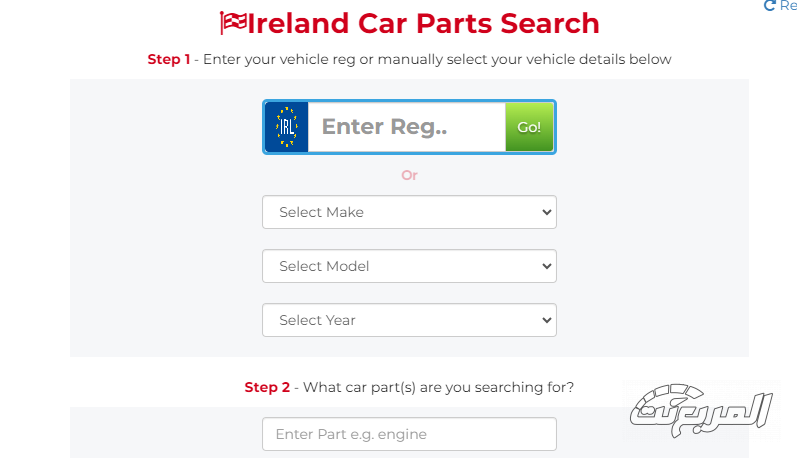Click the IRL EU badge on the plate
797x458 pixels.
287,127
